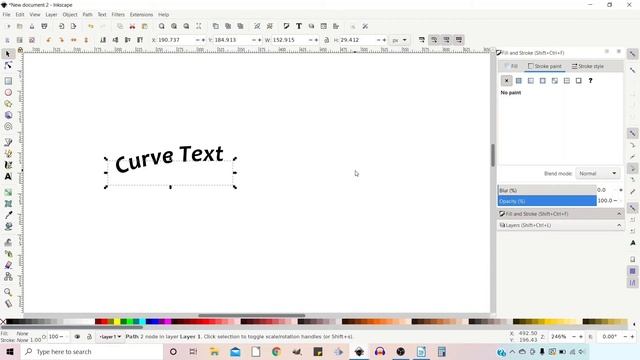Rotate selection 90 degrees counter-clockwise
640x360 pixels.
pyautogui.click(x=49, y=40)
